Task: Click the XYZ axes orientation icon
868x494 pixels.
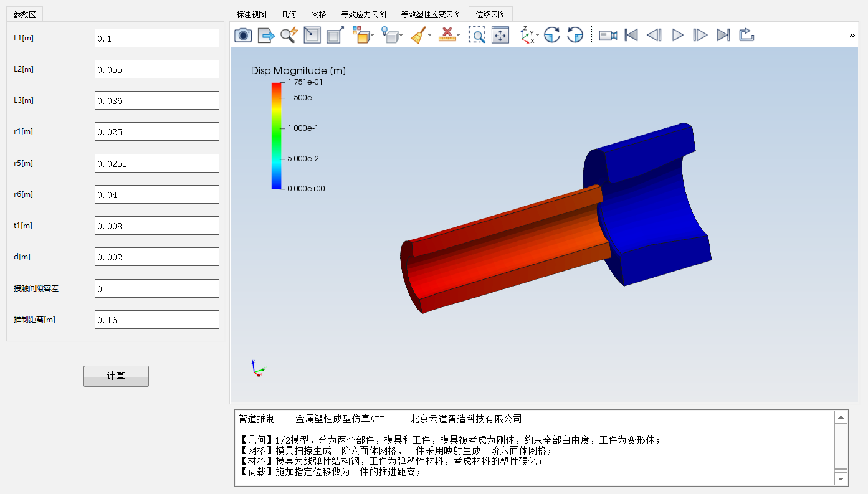Action: 527,35
